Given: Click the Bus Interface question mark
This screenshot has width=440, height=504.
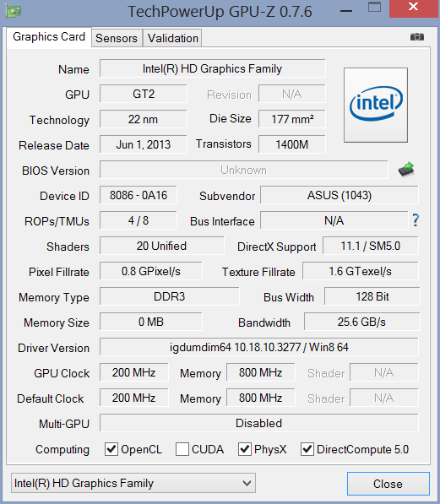Looking at the screenshot, I should coord(416,220).
